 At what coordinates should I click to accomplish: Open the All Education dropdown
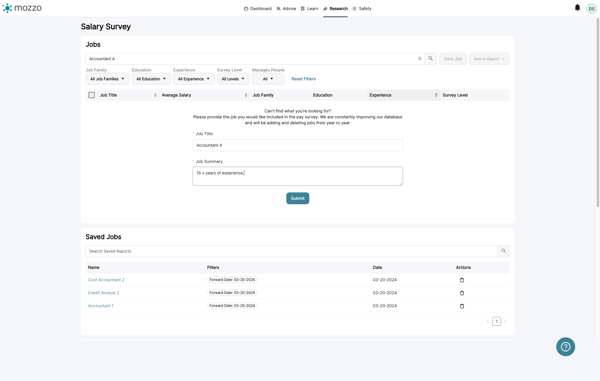pyautogui.click(x=151, y=79)
